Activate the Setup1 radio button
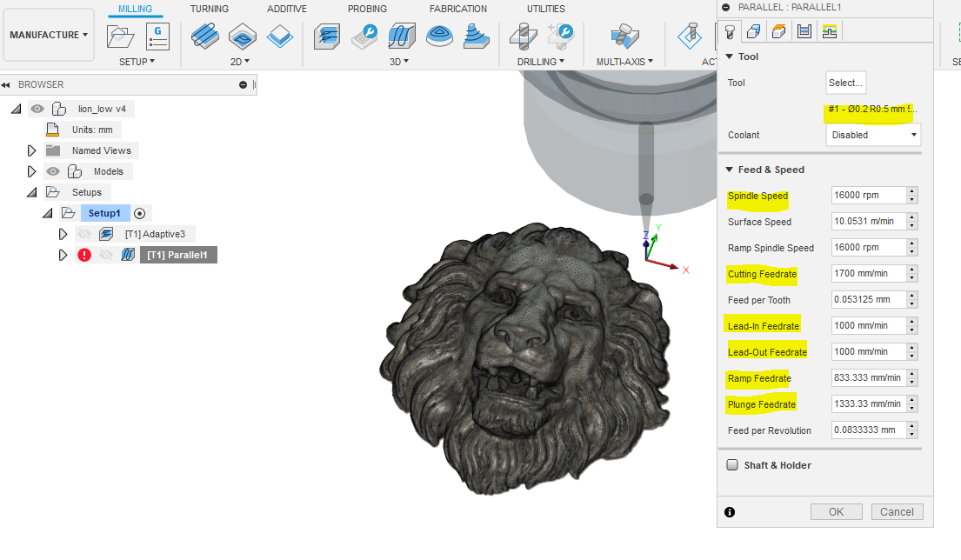This screenshot has width=961, height=560. (140, 213)
